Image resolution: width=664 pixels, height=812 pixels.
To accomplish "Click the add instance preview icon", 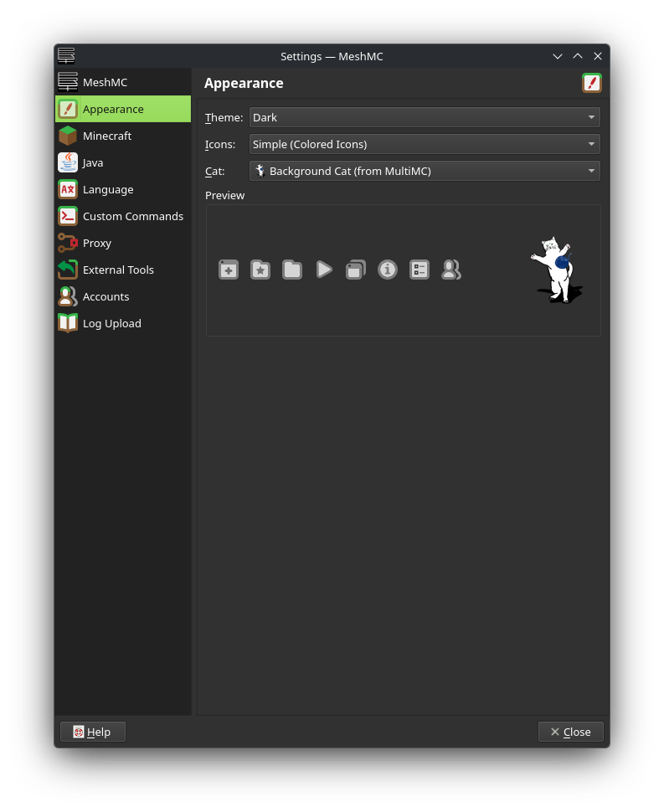I will pos(229,270).
